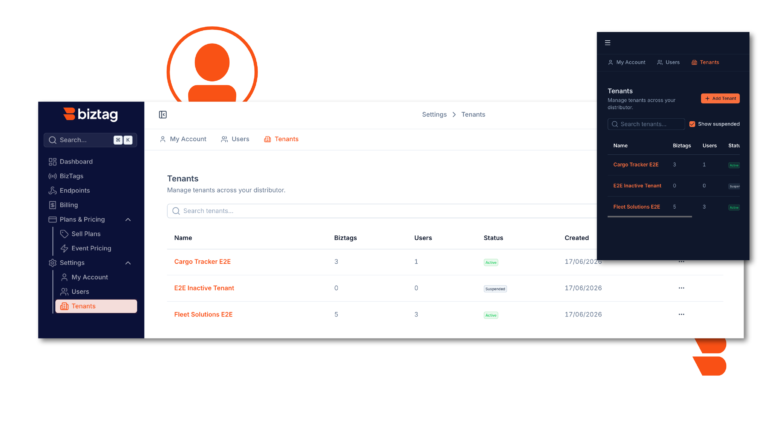Screen dimensions: 782x440
Task: Click Settings in the breadcrumb
Action: (x=434, y=115)
